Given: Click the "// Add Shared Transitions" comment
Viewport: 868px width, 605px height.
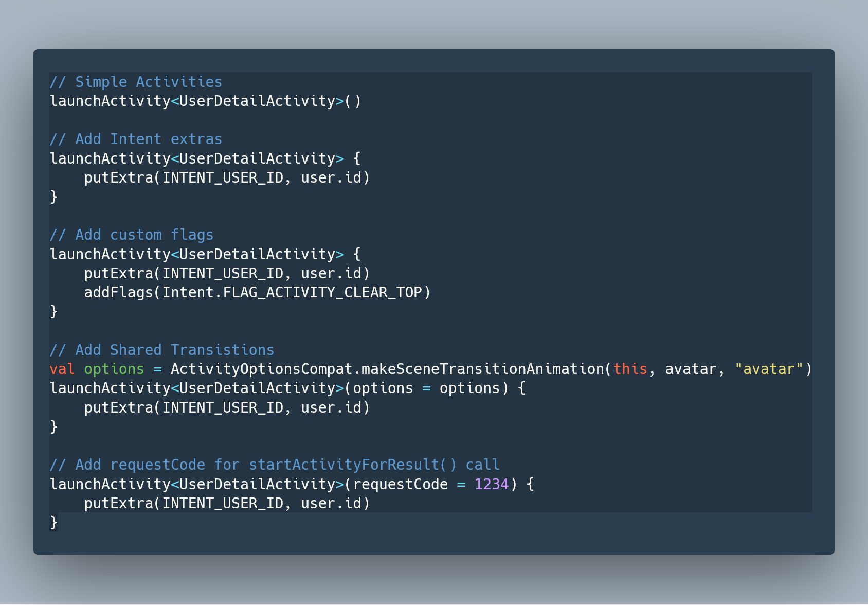Looking at the screenshot, I should coord(162,350).
